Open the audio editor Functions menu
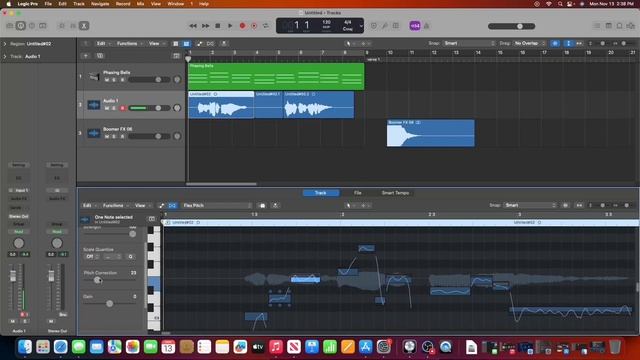The height and width of the screenshot is (360, 640). (115, 205)
